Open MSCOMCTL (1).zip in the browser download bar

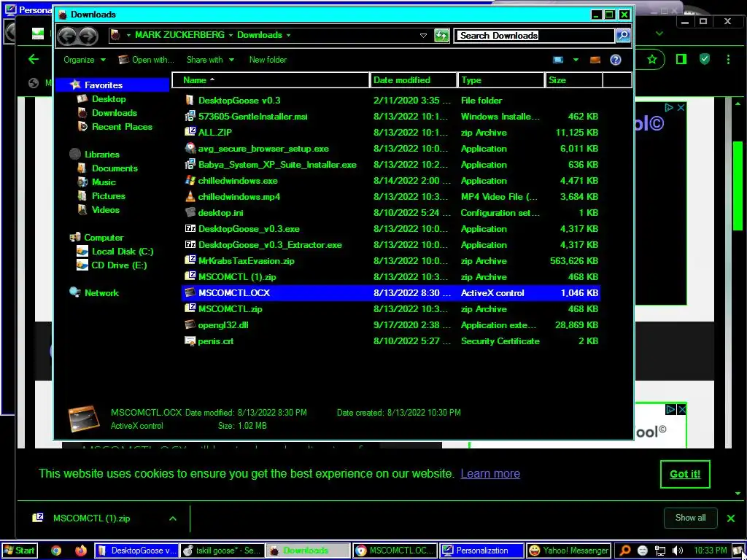click(91, 518)
